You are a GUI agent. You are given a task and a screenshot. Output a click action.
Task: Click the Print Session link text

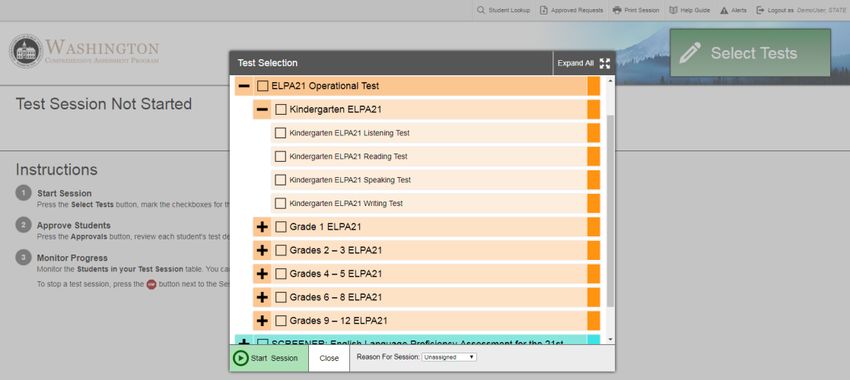pyautogui.click(x=642, y=10)
